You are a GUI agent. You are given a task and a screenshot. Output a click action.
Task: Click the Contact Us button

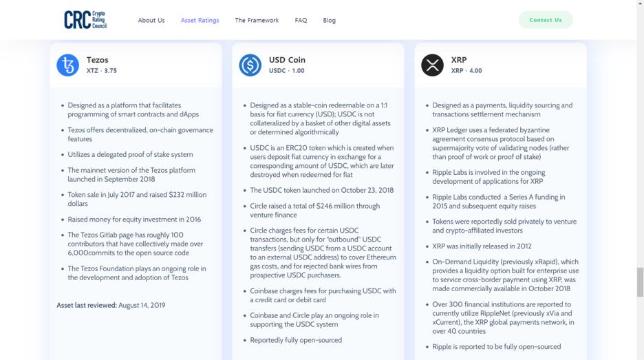pos(546,20)
